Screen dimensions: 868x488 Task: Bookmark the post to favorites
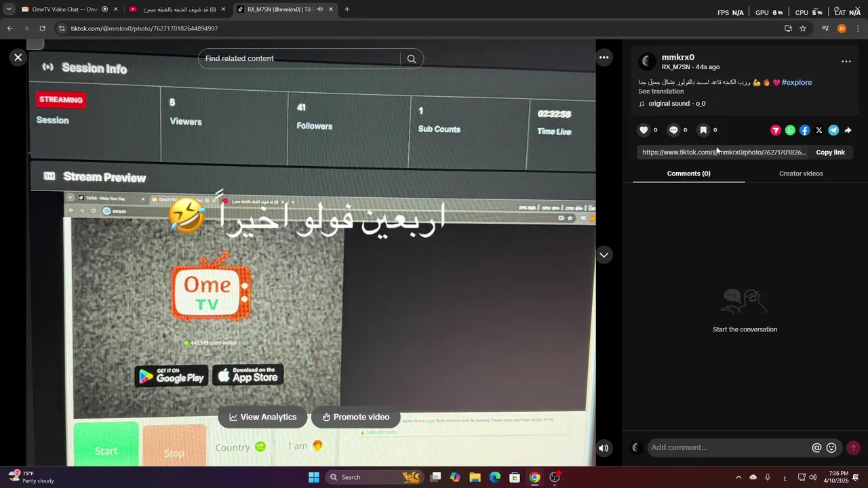(703, 130)
